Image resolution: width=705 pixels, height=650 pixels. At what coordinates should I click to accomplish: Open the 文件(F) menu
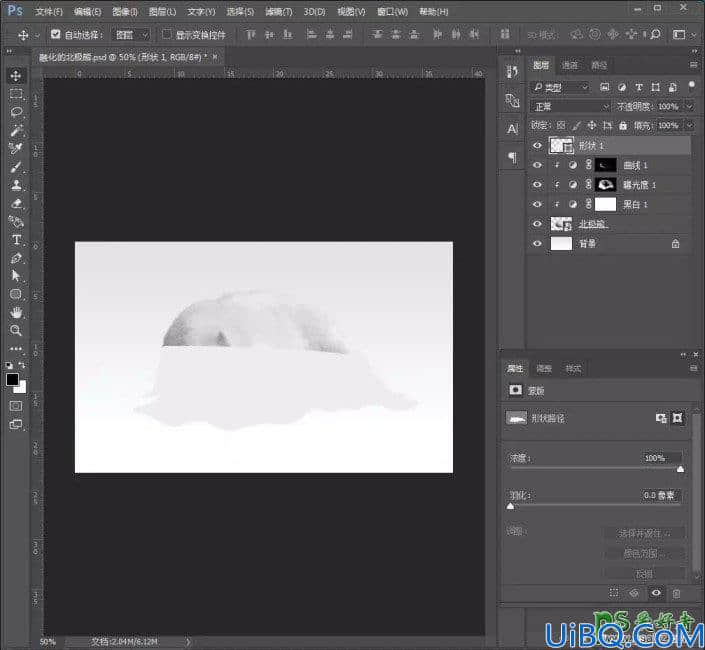point(49,12)
